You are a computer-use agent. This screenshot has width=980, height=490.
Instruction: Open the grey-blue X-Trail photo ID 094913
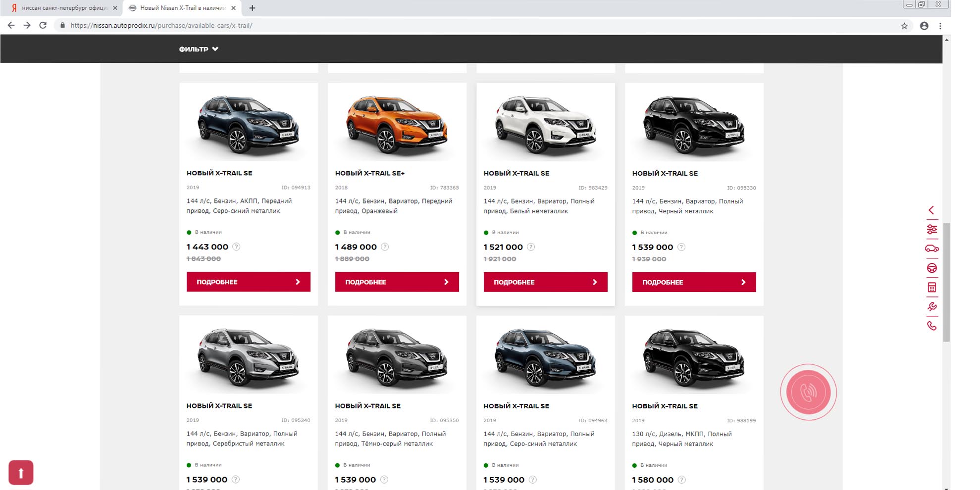(x=248, y=125)
